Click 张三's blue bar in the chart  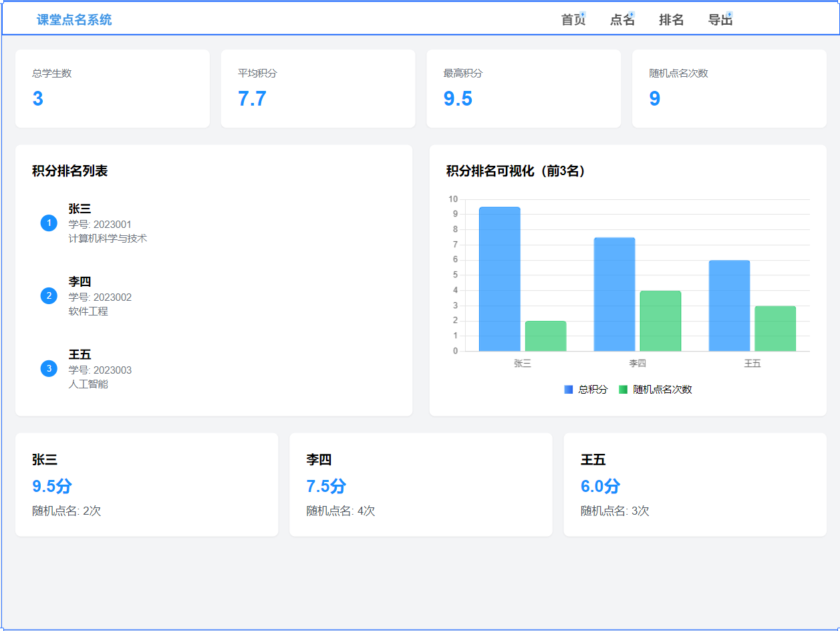click(x=499, y=281)
